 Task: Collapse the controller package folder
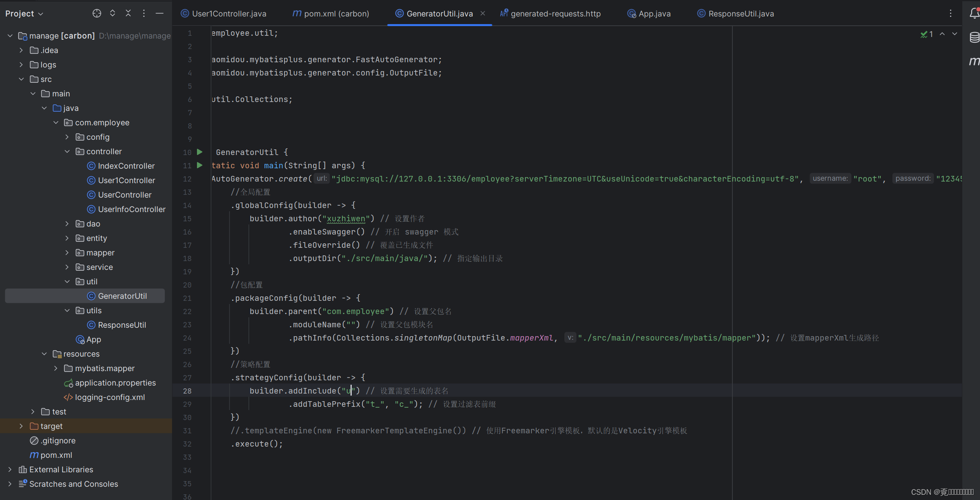[x=67, y=151]
